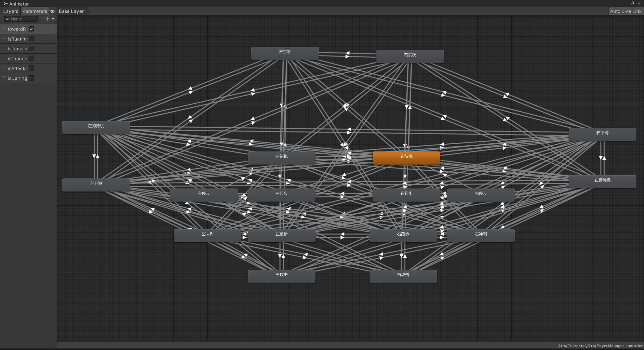The height and width of the screenshot is (350, 644).
Task: Enable the isCrouch parameter checkbox
Action: tap(31, 58)
